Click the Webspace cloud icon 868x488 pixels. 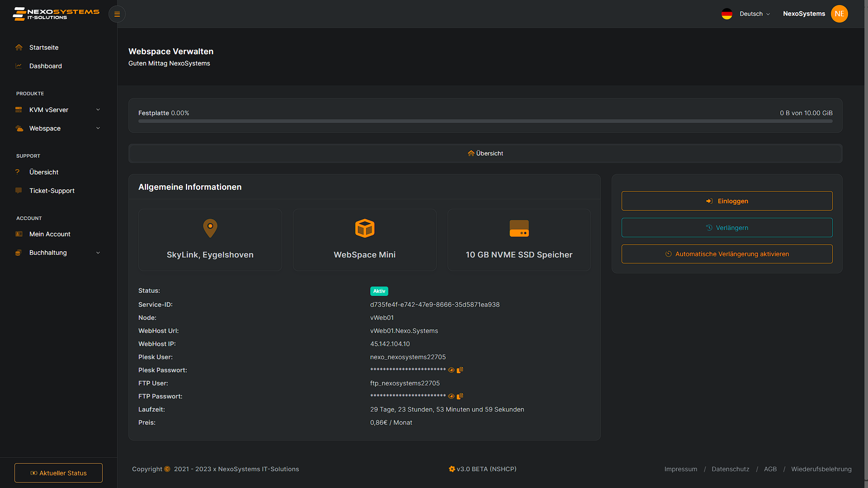coord(19,128)
